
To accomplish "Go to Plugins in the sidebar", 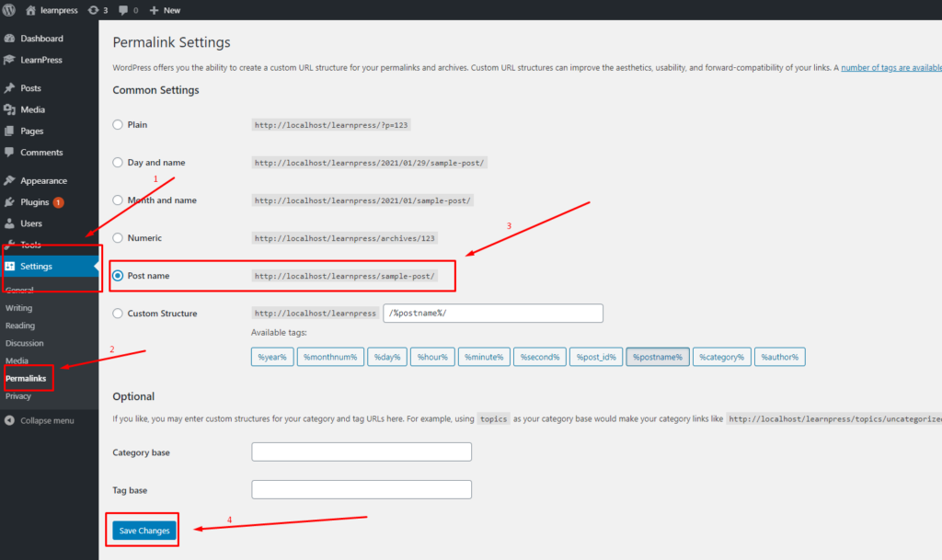I will click(x=35, y=202).
